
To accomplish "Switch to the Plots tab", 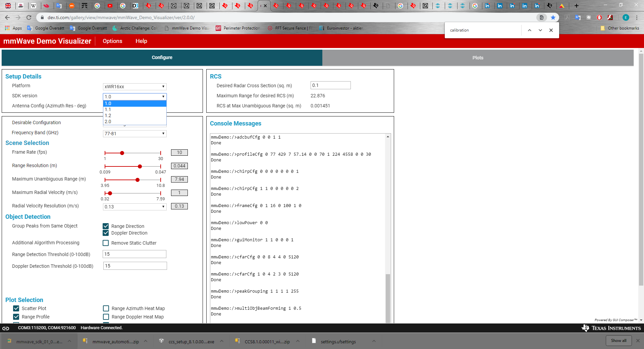I will (x=478, y=58).
